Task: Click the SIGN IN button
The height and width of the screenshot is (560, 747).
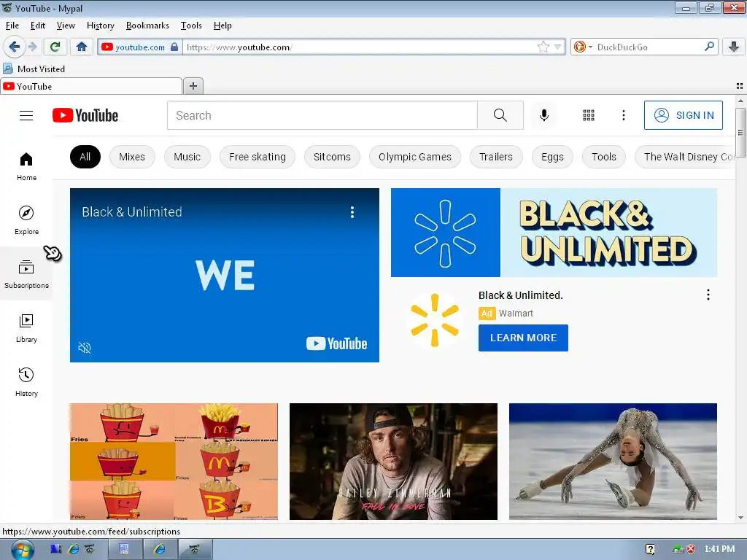Action: [x=683, y=115]
